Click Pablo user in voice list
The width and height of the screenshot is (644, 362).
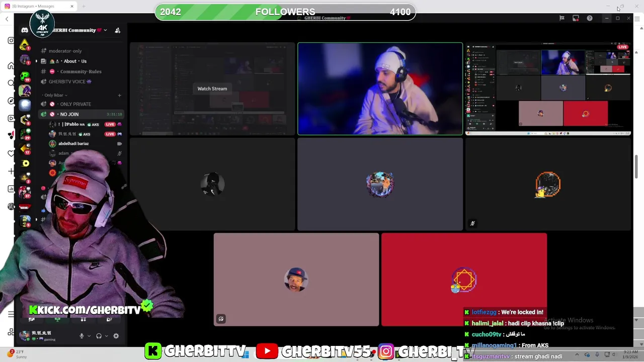[85, 124]
